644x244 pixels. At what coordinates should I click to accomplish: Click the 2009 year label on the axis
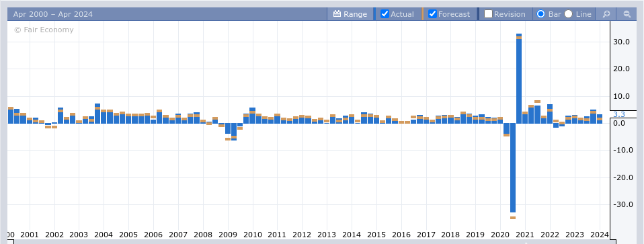click(x=227, y=235)
